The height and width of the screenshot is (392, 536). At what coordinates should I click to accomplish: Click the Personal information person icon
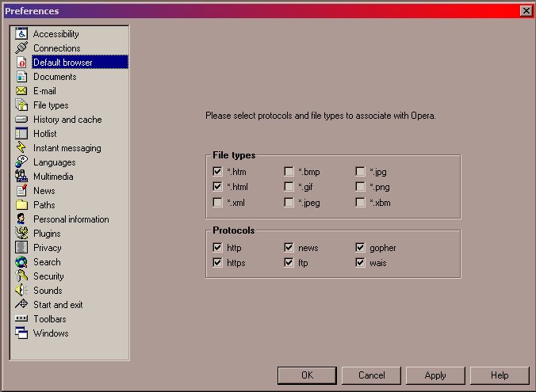tap(21, 219)
